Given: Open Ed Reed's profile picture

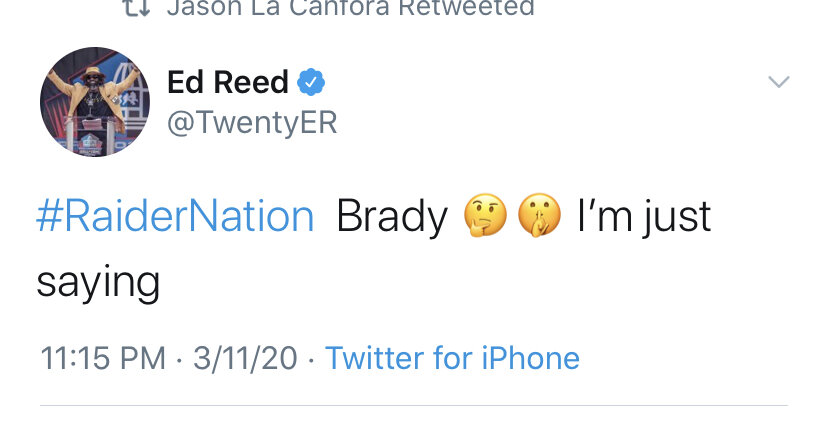Looking at the screenshot, I should click(x=95, y=102).
